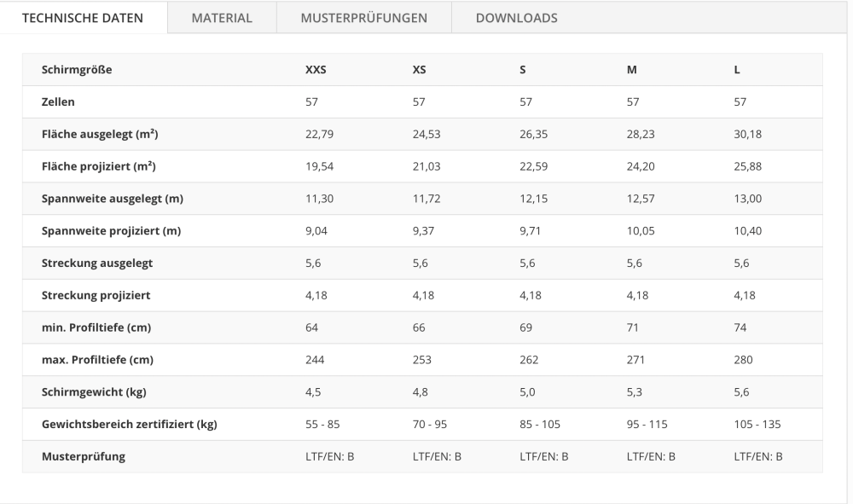Click the XXS size column header
This screenshot has width=853, height=504.
click(316, 70)
